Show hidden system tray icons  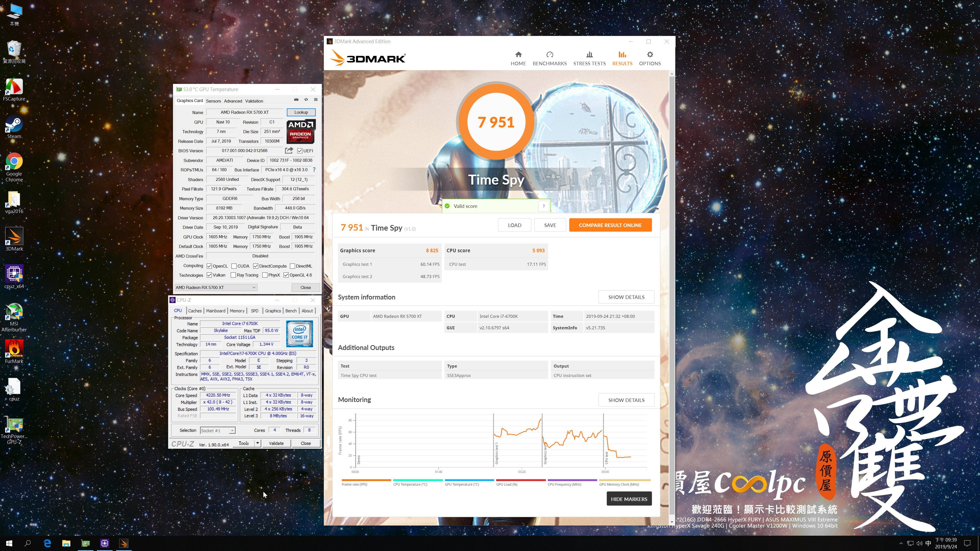click(900, 543)
